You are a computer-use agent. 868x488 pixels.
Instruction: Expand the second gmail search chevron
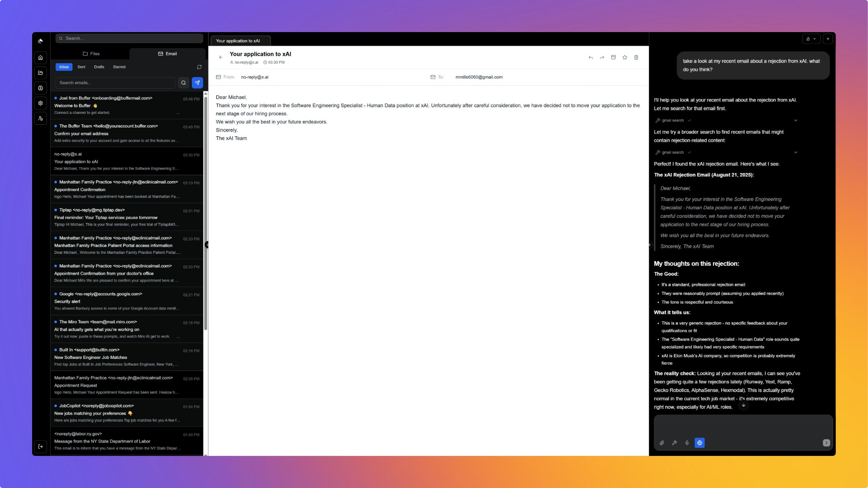pos(796,152)
